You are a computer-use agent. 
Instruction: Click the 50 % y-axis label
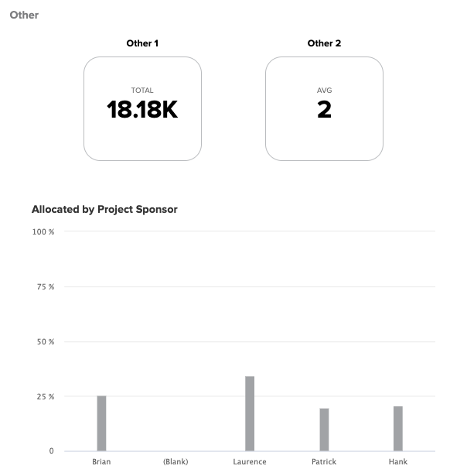[x=46, y=342]
